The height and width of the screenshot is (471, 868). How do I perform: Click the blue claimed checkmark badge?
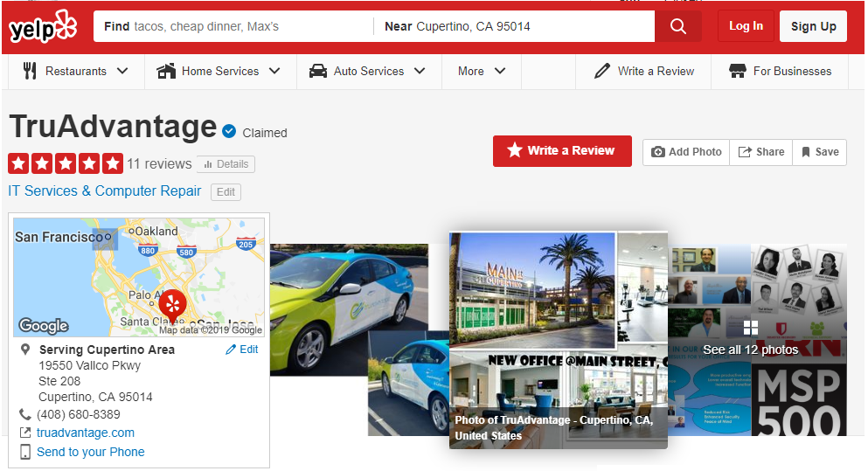229,132
